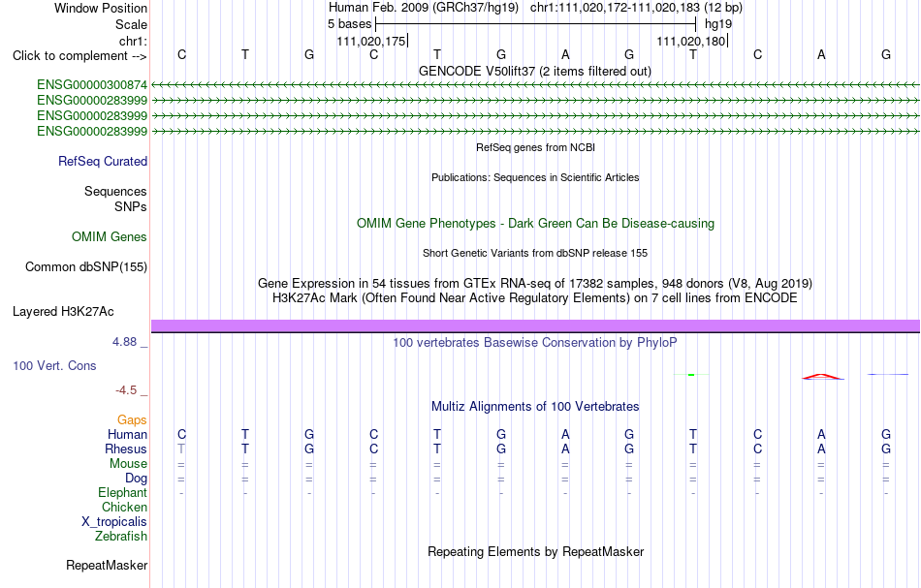Open the 100 Vert. Cons label
The width and height of the screenshot is (921, 588).
point(54,365)
